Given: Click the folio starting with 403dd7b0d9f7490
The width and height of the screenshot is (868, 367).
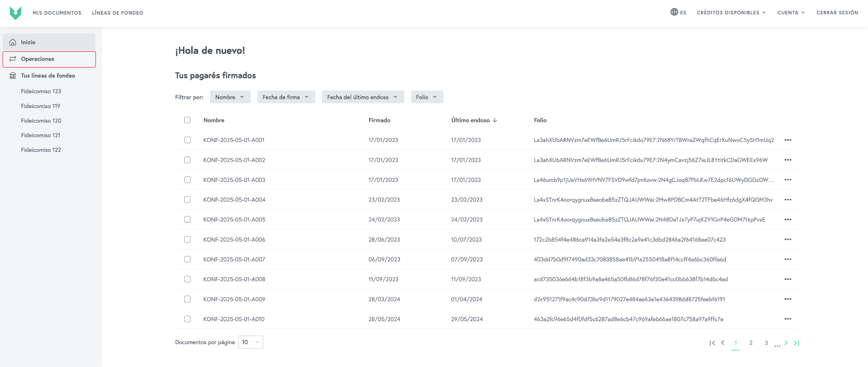Looking at the screenshot, I should click(x=630, y=259).
